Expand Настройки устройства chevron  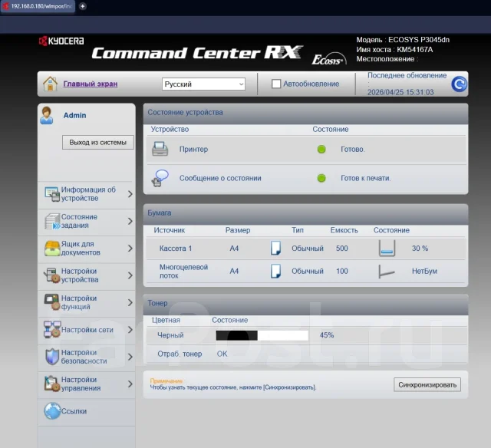130,275
